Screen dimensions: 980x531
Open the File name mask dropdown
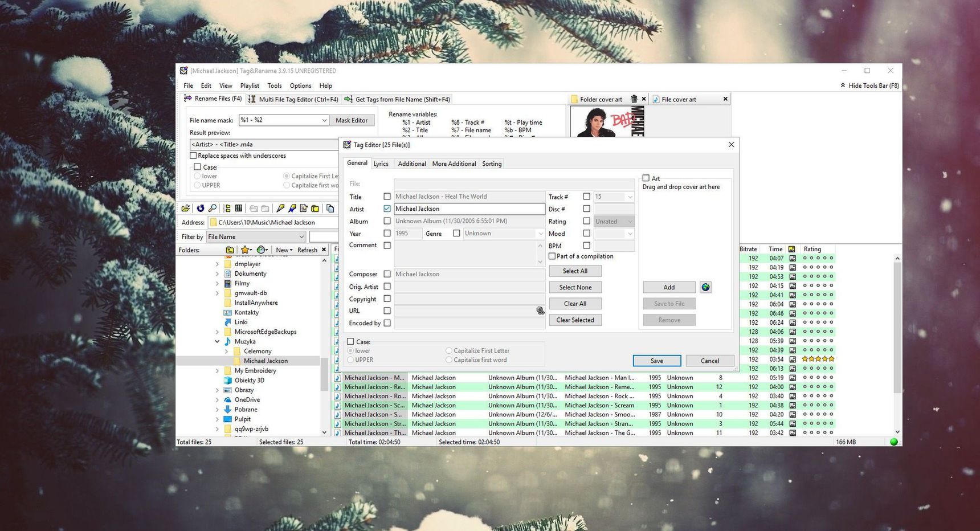324,120
